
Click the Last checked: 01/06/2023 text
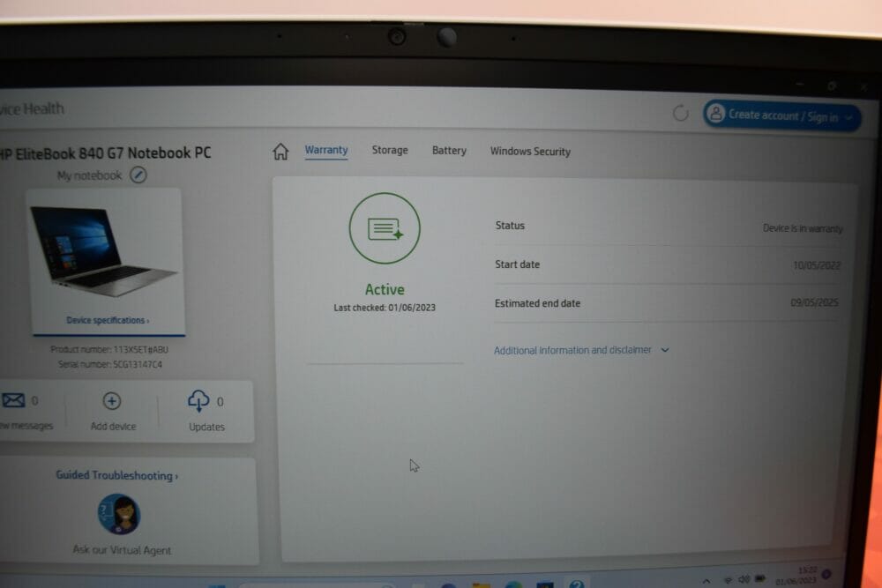pos(385,308)
